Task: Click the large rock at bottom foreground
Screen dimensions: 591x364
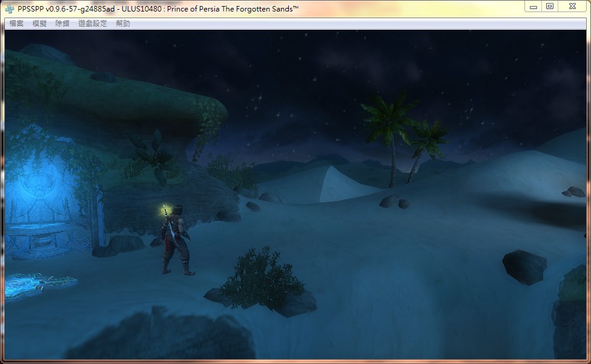Action: pos(163,338)
